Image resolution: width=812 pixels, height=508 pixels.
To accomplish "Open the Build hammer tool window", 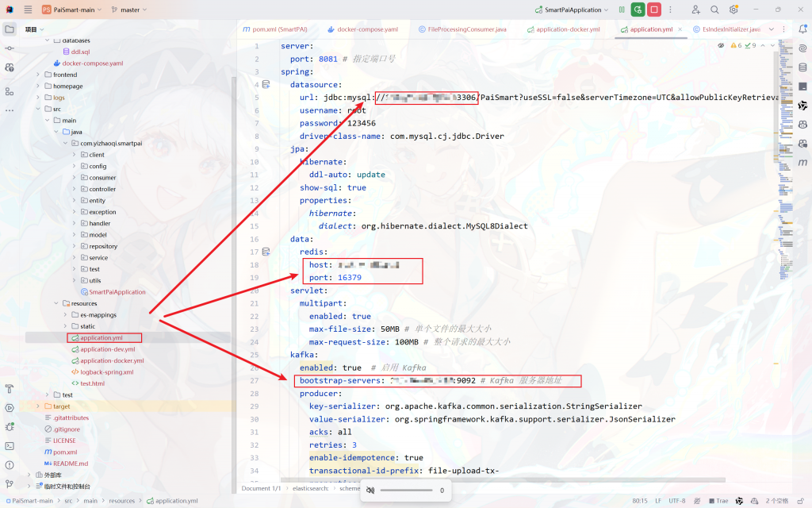I will pyautogui.click(x=10, y=389).
